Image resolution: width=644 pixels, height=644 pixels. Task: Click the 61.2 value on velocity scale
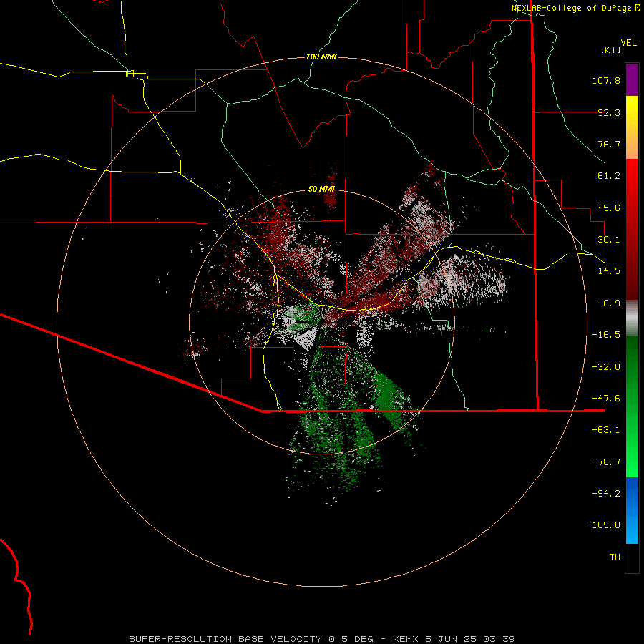click(x=609, y=176)
